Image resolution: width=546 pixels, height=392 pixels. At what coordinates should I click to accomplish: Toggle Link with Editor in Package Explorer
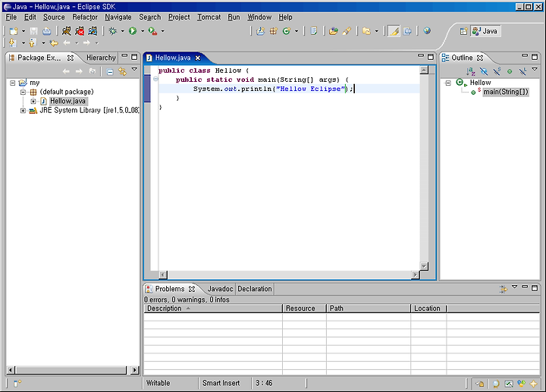tap(123, 71)
